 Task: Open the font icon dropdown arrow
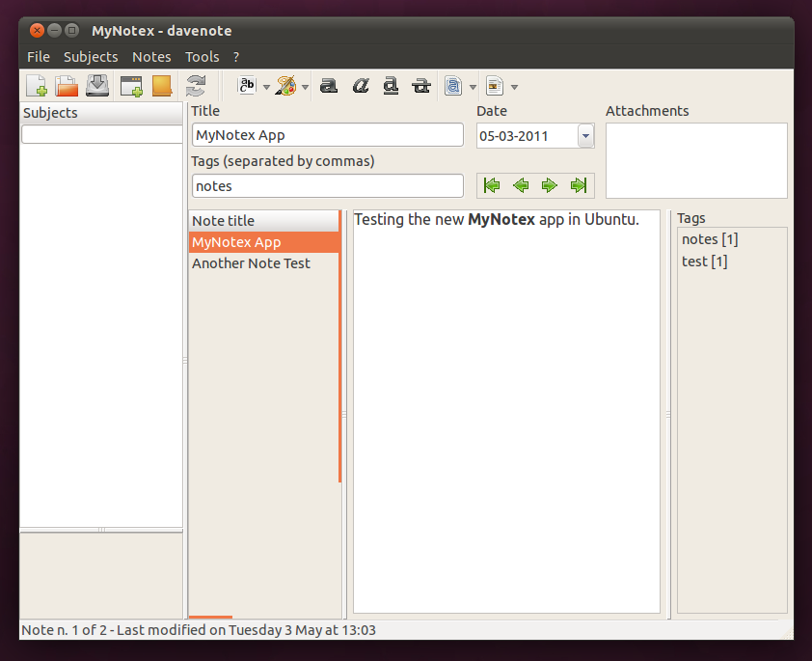point(266,87)
